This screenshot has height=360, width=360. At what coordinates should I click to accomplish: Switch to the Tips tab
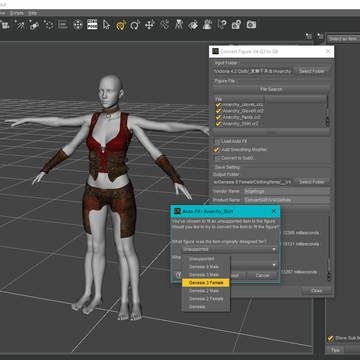pyautogui.click(x=336, y=350)
